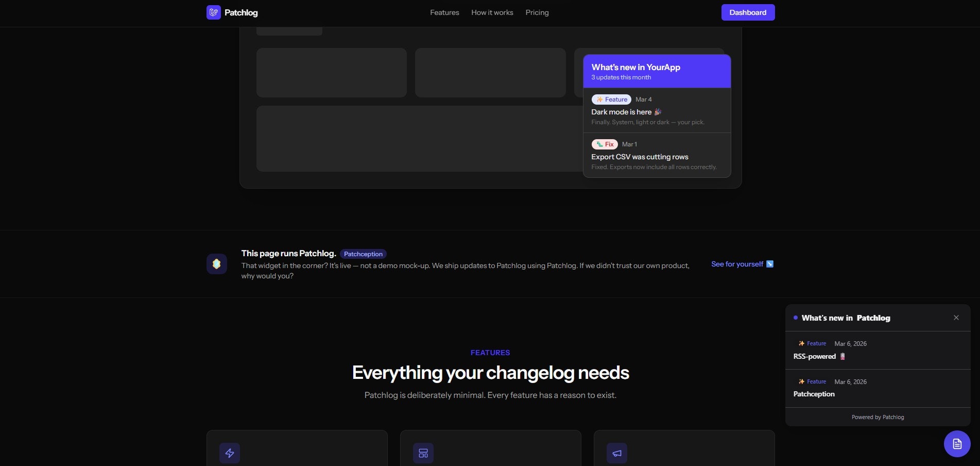Image resolution: width=980 pixels, height=466 pixels.
Task: Open the 'How it works' menu item
Action: (492, 12)
